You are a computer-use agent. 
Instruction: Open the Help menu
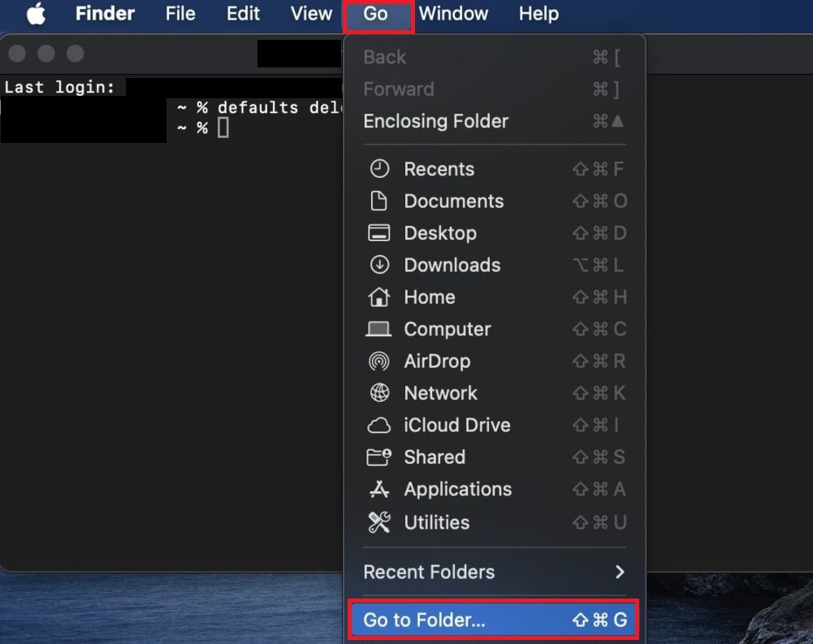point(538,14)
